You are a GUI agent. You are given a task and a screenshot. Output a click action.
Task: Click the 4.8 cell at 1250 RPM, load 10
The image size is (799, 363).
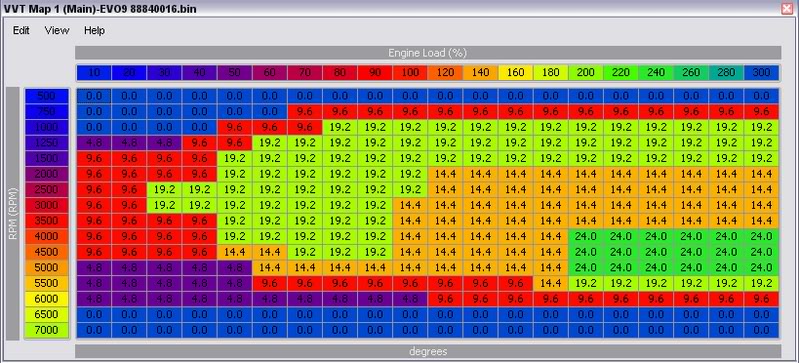pos(94,143)
